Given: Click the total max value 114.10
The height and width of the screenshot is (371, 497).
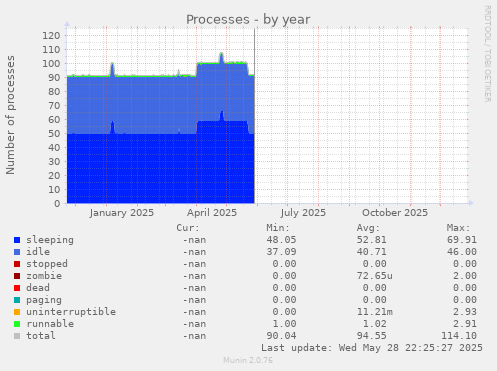Looking at the screenshot, I should pos(459,336).
